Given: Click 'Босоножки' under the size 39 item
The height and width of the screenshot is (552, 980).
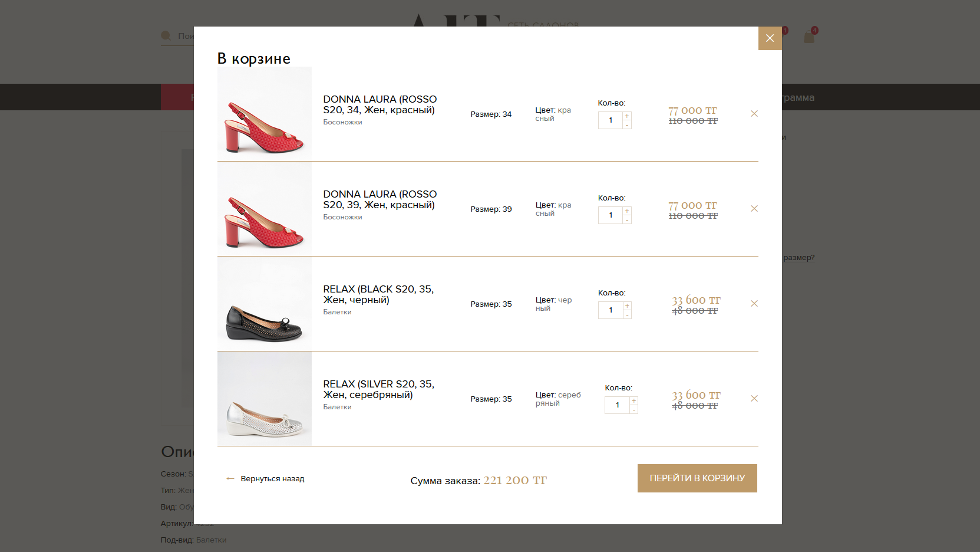Looking at the screenshot, I should coord(342,217).
